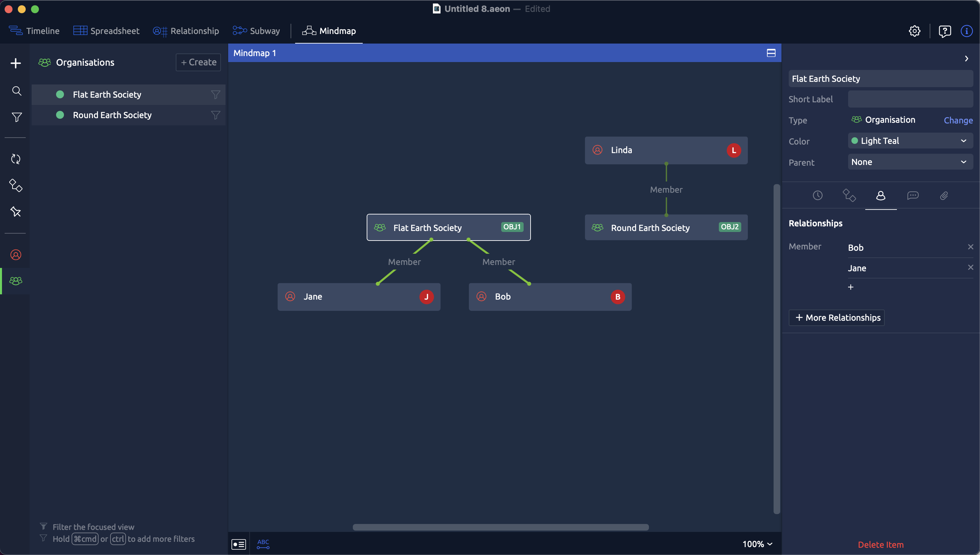The image size is (980, 555).
Task: Select the Jane node in mindmap
Action: click(359, 297)
